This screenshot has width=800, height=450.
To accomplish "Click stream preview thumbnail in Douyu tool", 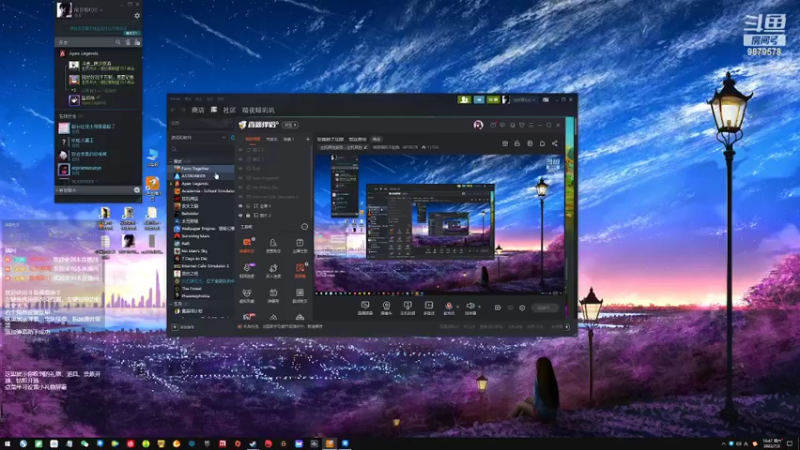I will 439,224.
